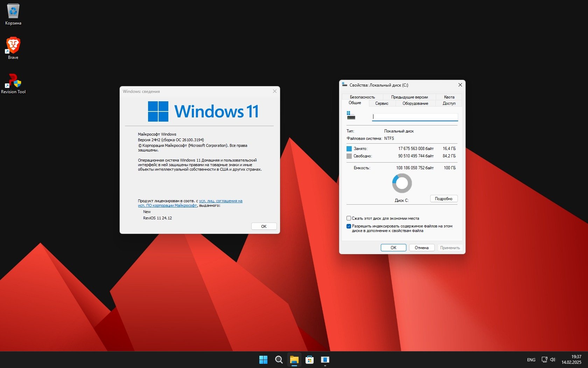Open the Сервис tab
The image size is (588, 368).
[381, 103]
